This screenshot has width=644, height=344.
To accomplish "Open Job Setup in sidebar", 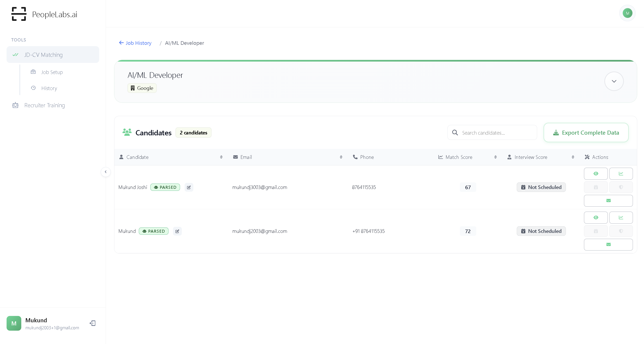I will click(52, 72).
